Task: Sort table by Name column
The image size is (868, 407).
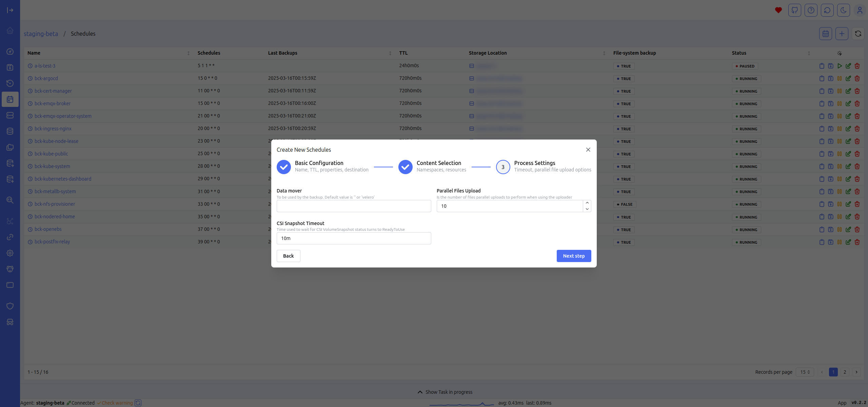Action: [189, 53]
